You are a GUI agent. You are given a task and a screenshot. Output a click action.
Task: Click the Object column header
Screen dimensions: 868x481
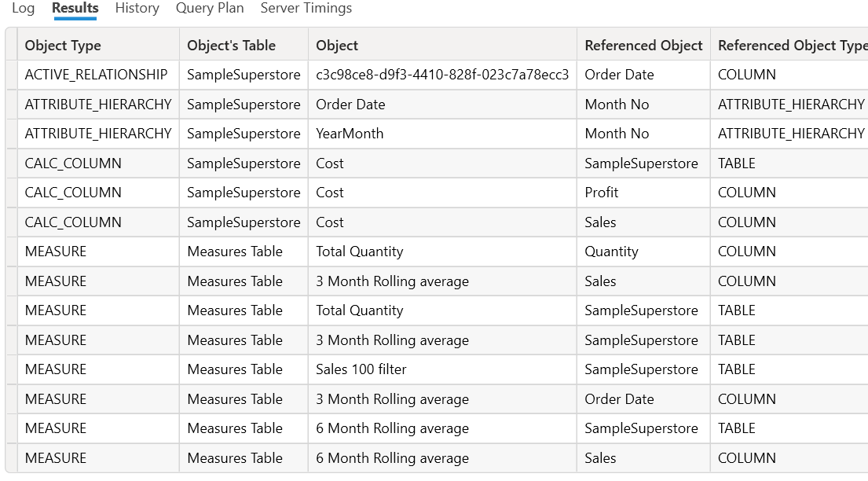point(337,46)
